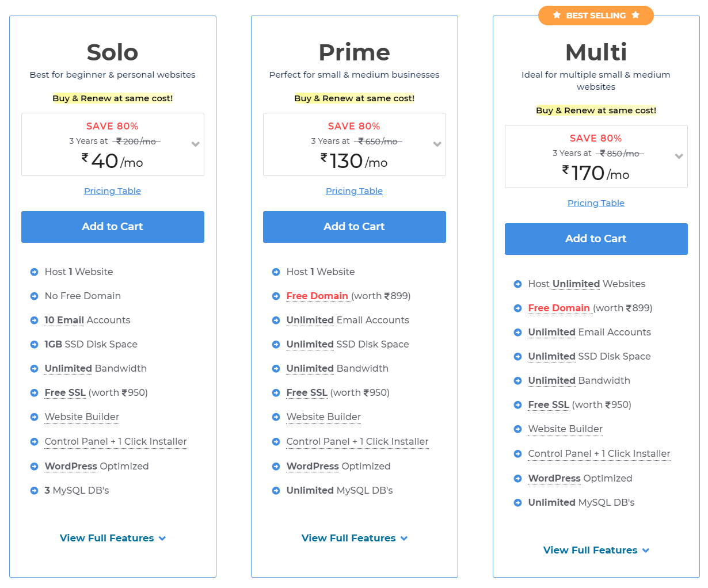The width and height of the screenshot is (708, 588).
Task: Click the left star icon in Best Selling badge
Action: pos(557,15)
